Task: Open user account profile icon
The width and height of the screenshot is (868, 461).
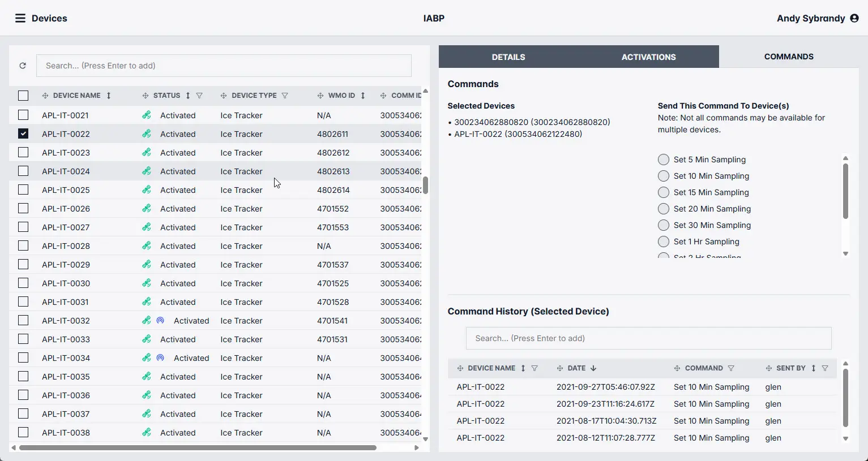Action: [x=854, y=18]
